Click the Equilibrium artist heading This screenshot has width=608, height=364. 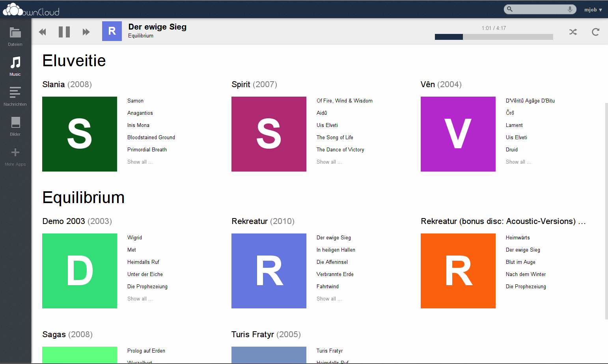pyautogui.click(x=84, y=198)
